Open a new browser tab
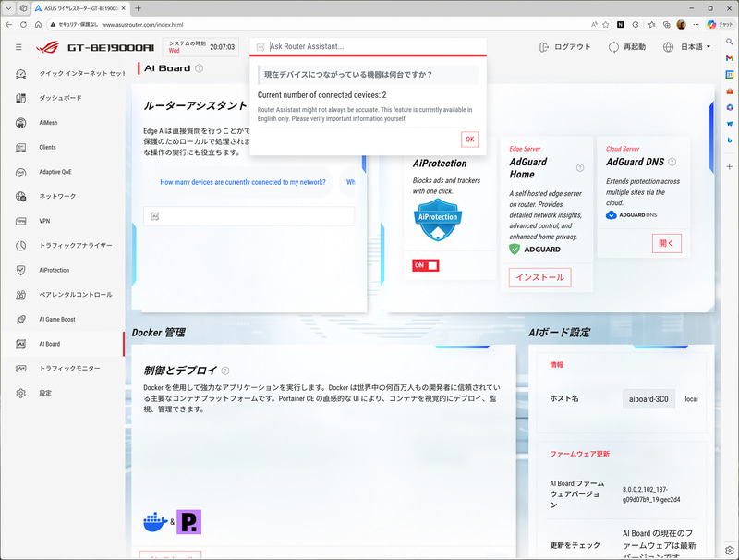This screenshot has width=739, height=560. tap(138, 8)
